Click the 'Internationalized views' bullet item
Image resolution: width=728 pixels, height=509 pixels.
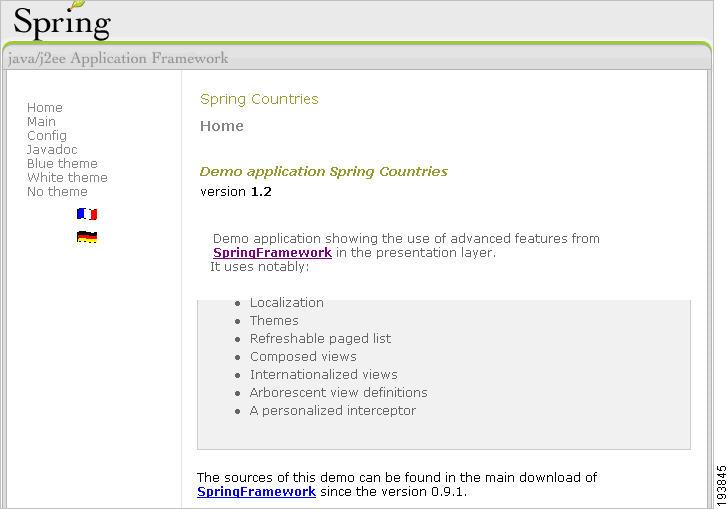coord(323,375)
